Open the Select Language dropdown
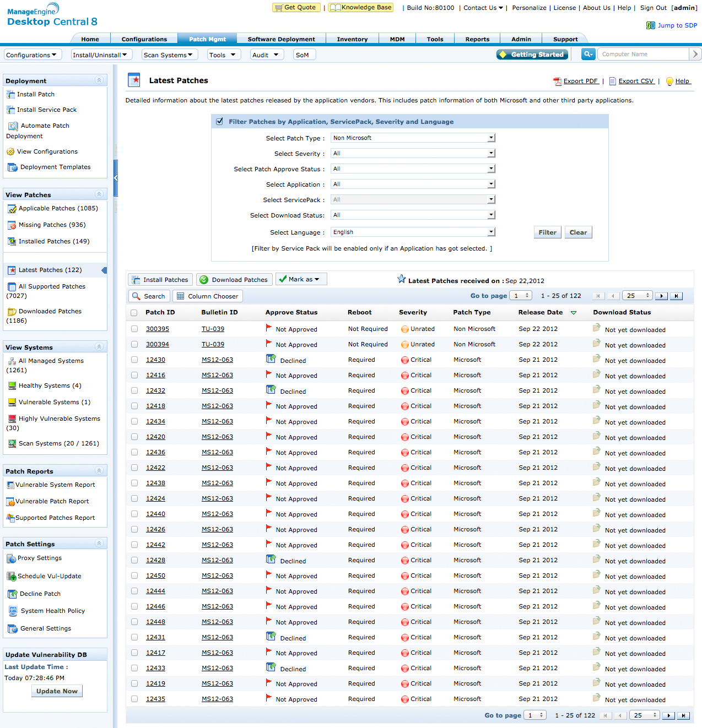The width and height of the screenshot is (702, 728). [413, 232]
